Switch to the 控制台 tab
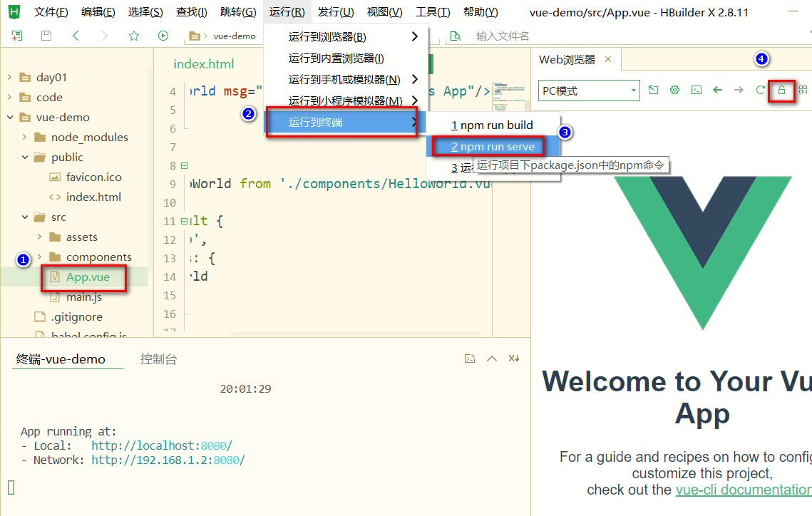Image resolution: width=812 pixels, height=516 pixels. click(158, 359)
